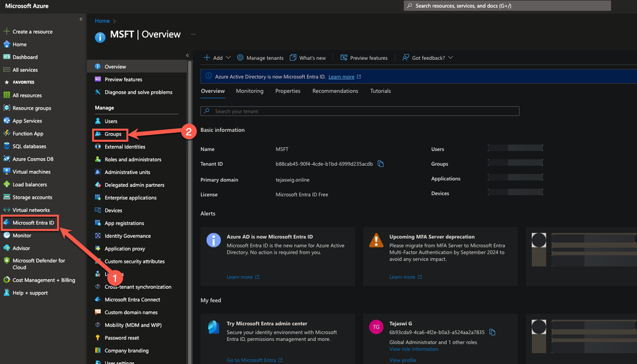Image resolution: width=637 pixels, height=364 pixels.
Task: Open Storage accounts in left navigation
Action: click(x=32, y=197)
